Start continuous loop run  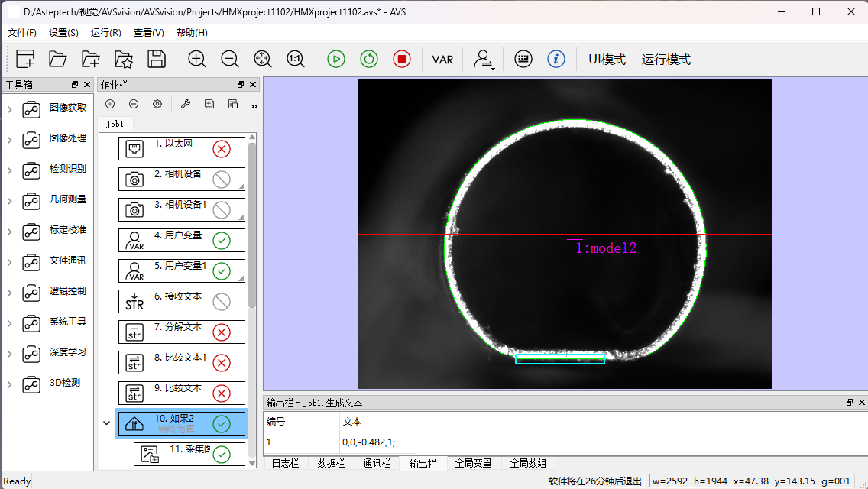[x=369, y=59]
